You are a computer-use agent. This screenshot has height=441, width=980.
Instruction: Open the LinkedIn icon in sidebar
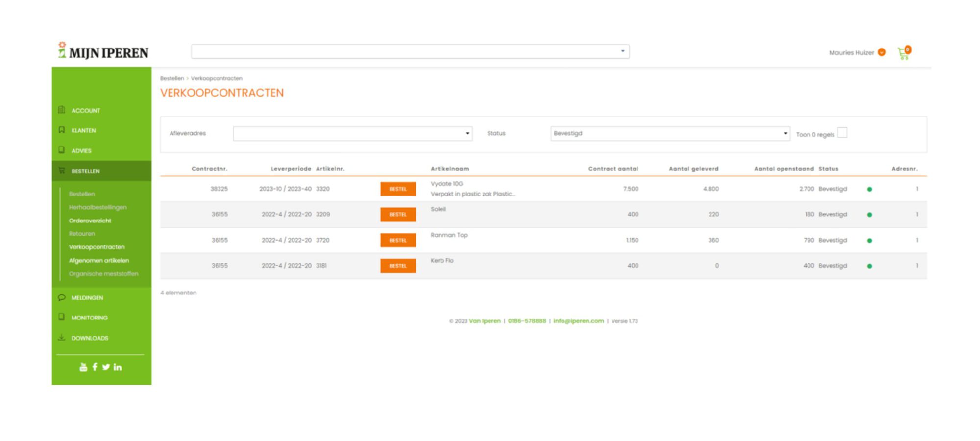pyautogui.click(x=118, y=367)
